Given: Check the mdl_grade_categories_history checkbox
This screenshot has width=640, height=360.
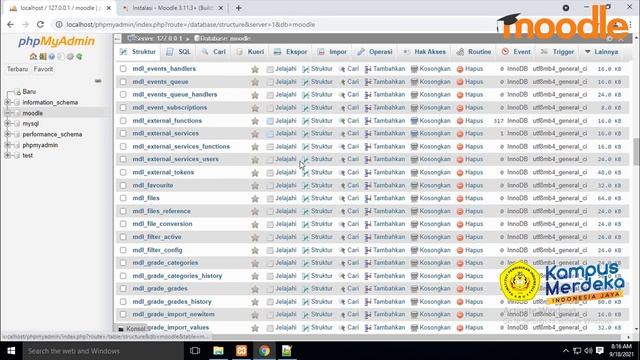Looking at the screenshot, I should (123, 276).
